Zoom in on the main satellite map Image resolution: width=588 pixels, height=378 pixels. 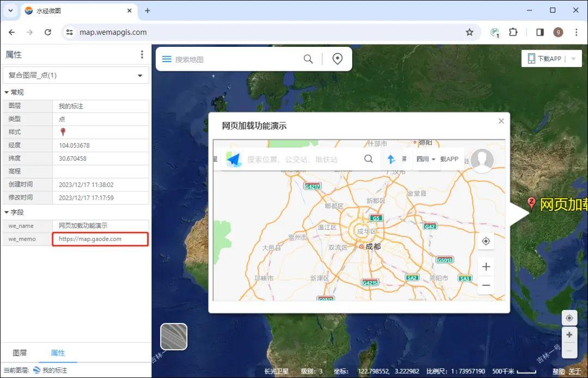pos(569,335)
